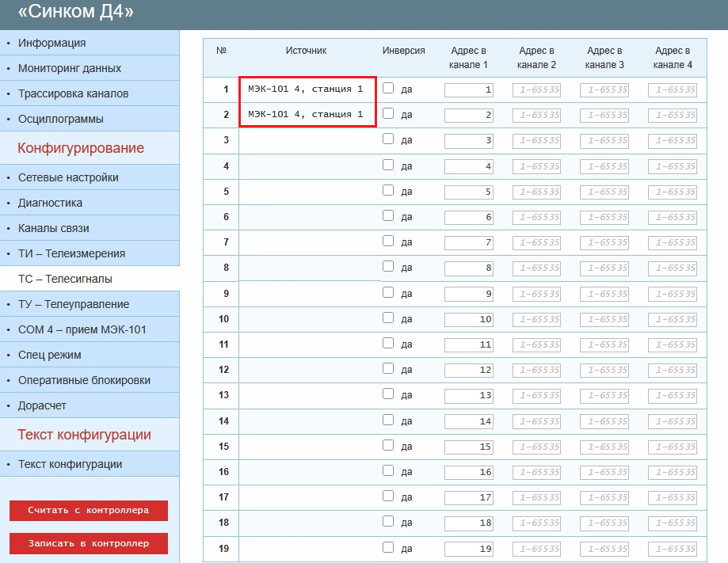Select Сетевые настройки in the sidebar
The height and width of the screenshot is (563, 728).
point(68,177)
